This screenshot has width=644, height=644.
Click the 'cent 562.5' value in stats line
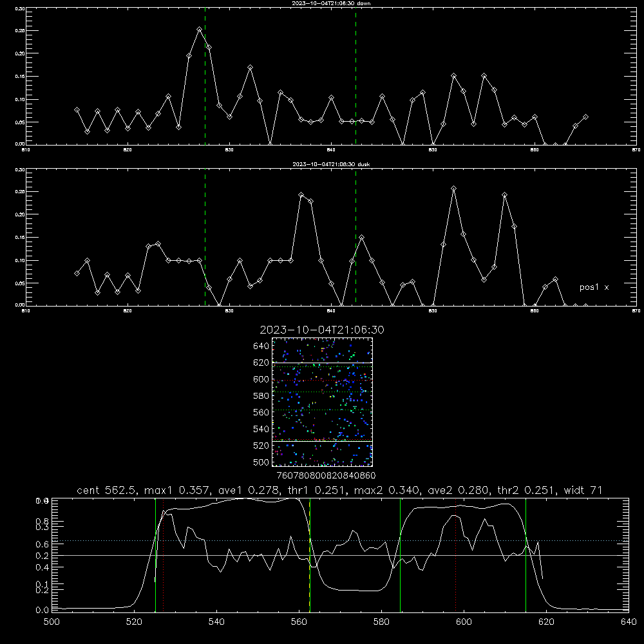(105, 490)
